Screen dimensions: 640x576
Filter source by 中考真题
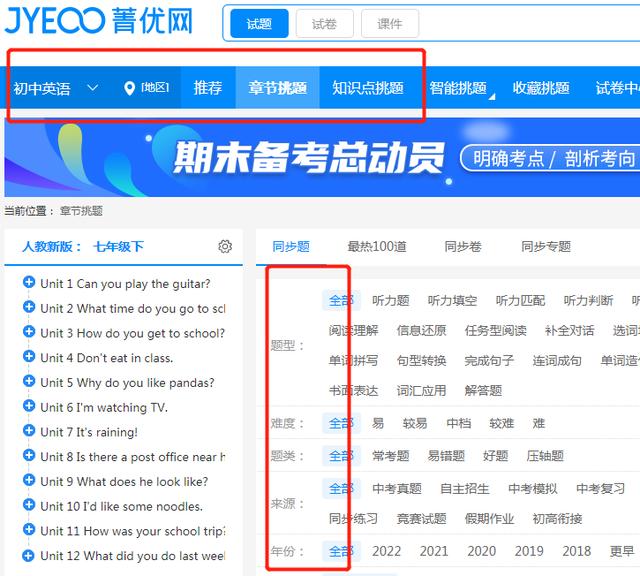(397, 488)
